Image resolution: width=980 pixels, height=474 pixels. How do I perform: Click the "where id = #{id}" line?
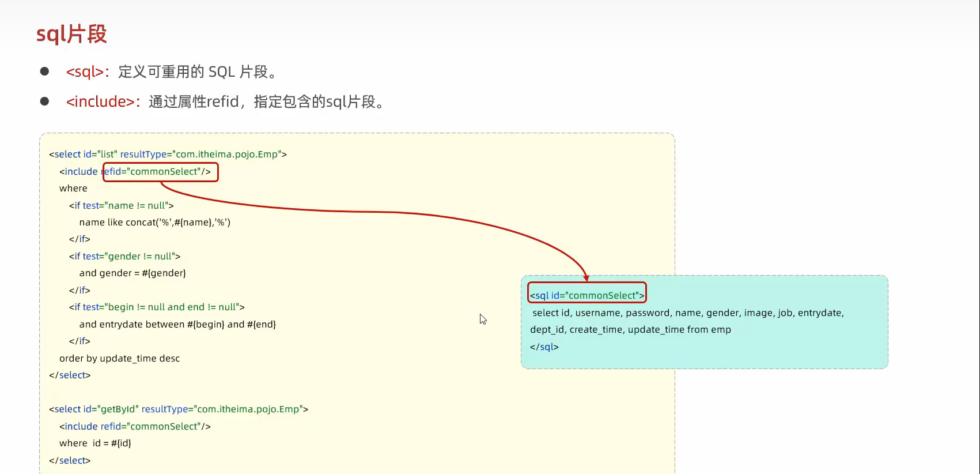[95, 443]
